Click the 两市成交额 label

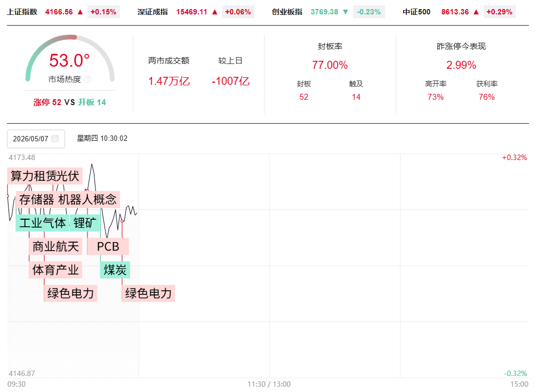tap(169, 61)
